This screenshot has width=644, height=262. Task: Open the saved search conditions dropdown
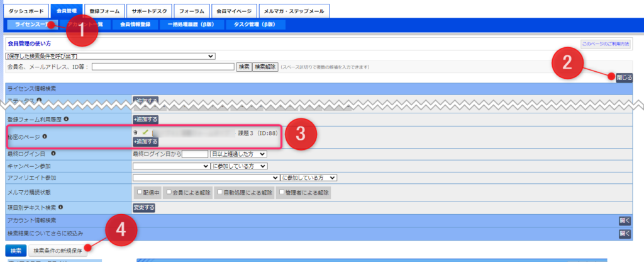pos(111,56)
